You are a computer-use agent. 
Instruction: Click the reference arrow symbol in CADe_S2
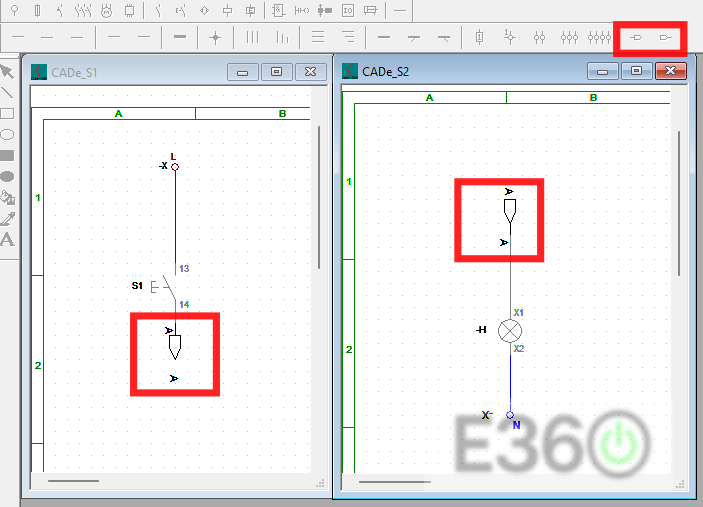(510, 211)
